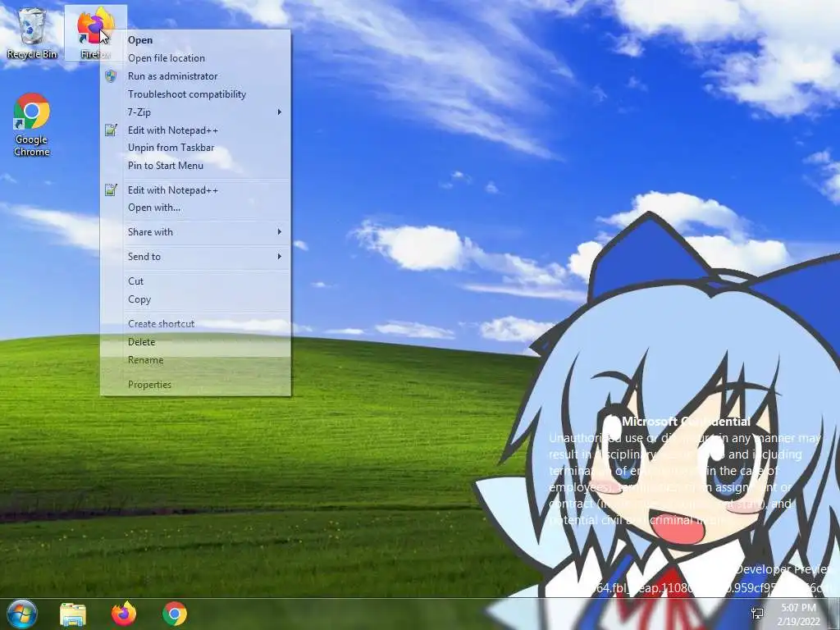Choose Delete in the context menu
The height and width of the screenshot is (630, 840).
tap(195, 342)
